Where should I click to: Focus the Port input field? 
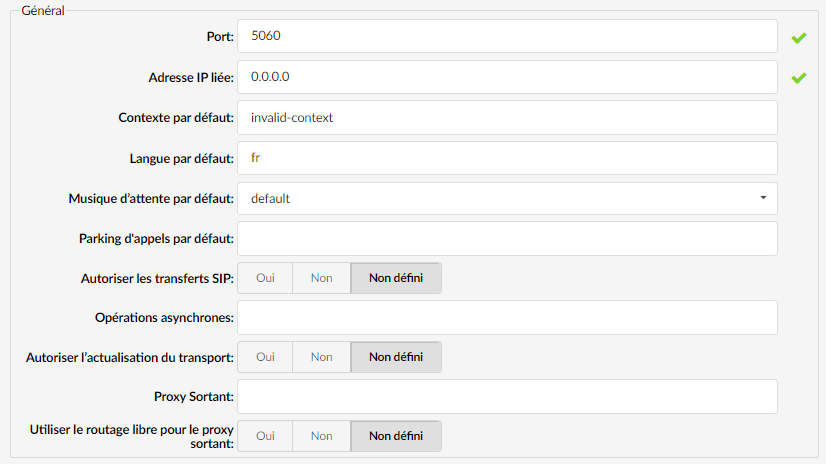coord(507,36)
